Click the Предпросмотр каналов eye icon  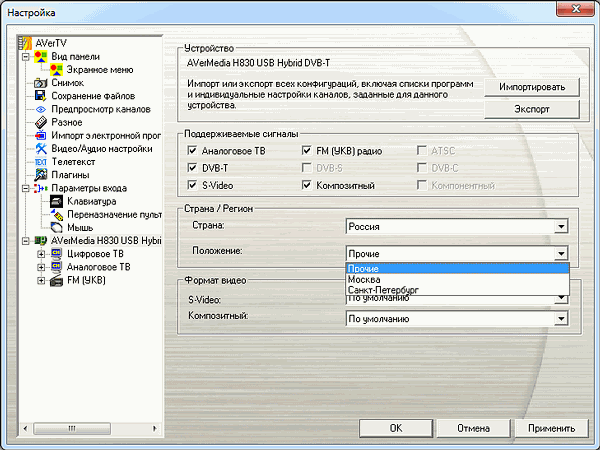point(41,109)
